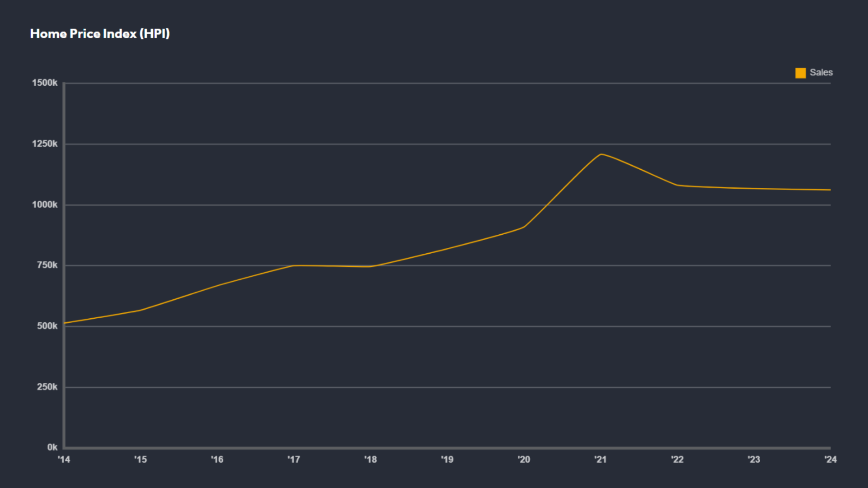Click the peak of the Sales line at '21

[x=600, y=154]
